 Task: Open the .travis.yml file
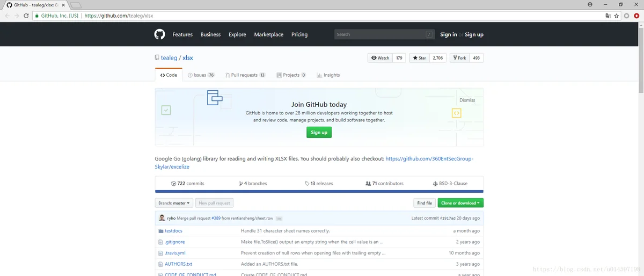click(x=175, y=253)
